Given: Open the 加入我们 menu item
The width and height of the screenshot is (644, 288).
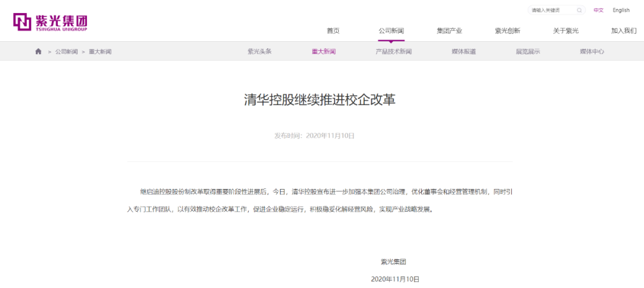Looking at the screenshot, I should coord(624,31).
